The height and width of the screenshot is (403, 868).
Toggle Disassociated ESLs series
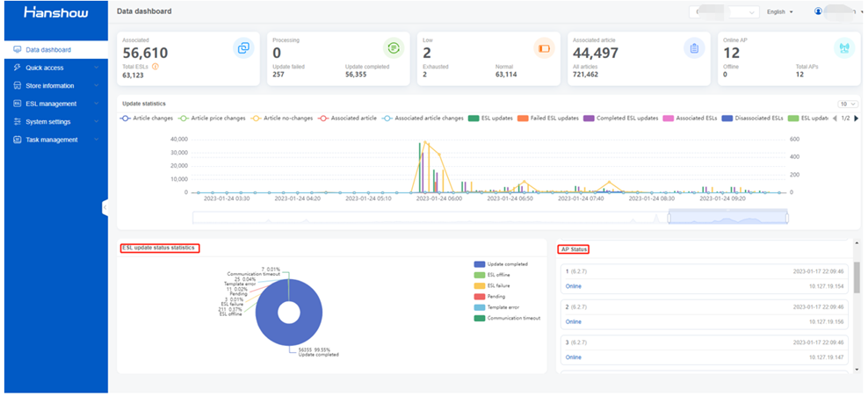(750, 118)
